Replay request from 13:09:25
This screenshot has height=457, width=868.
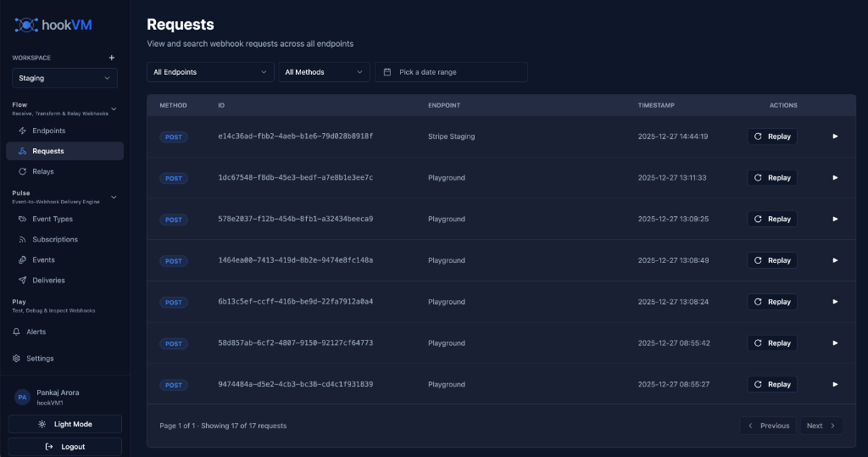[x=772, y=219]
